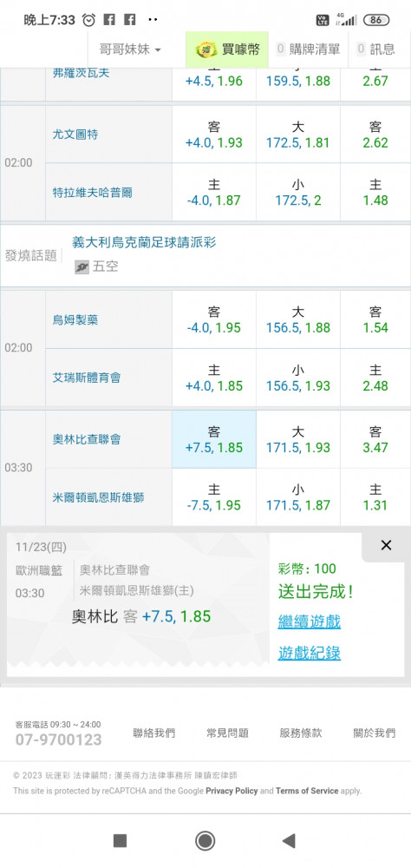Tap the Android home circle icon
This screenshot has width=411, height=868.
tap(205, 841)
